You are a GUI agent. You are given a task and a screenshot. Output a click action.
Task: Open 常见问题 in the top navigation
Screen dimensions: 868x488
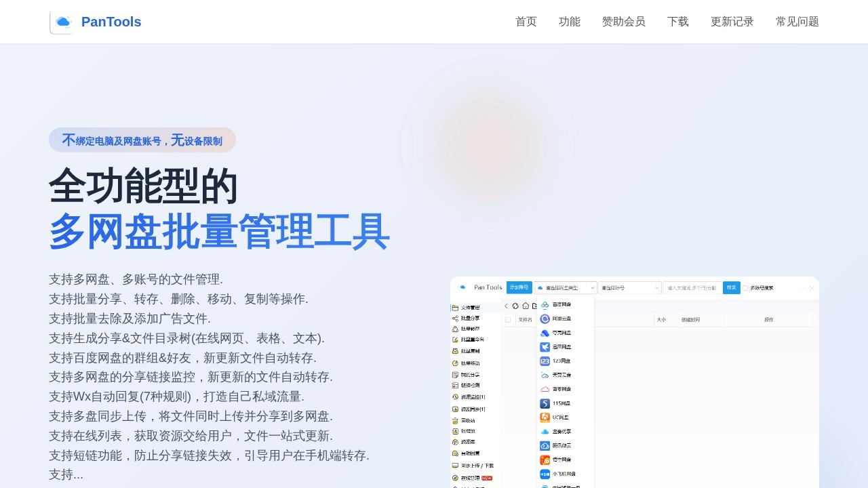797,22
